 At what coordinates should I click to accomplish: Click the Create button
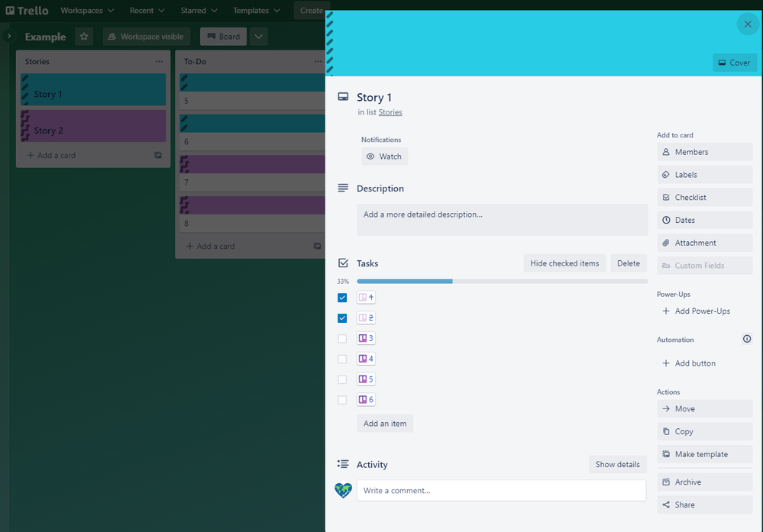312,10
